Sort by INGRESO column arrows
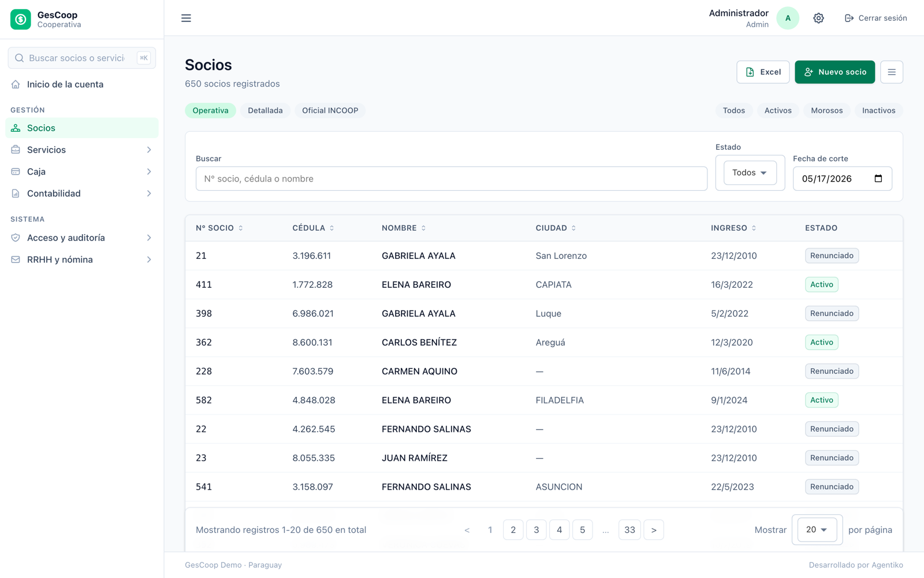 754,228
